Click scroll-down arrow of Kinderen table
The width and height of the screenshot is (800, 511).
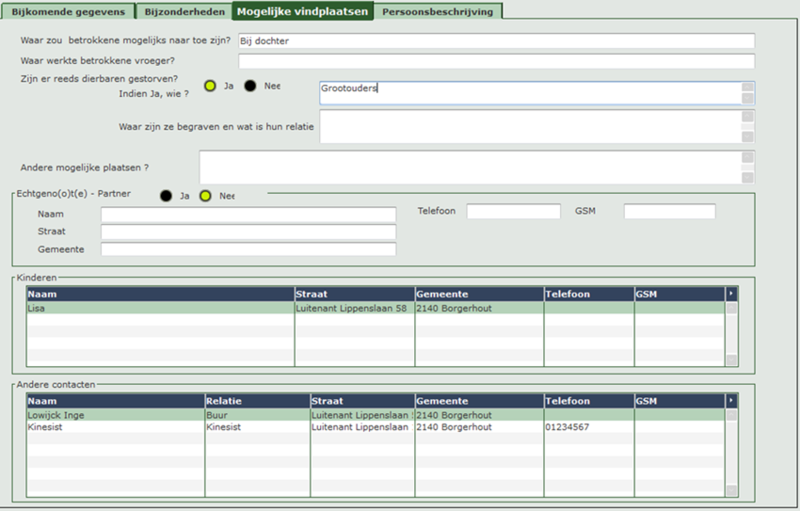pyautogui.click(x=732, y=360)
